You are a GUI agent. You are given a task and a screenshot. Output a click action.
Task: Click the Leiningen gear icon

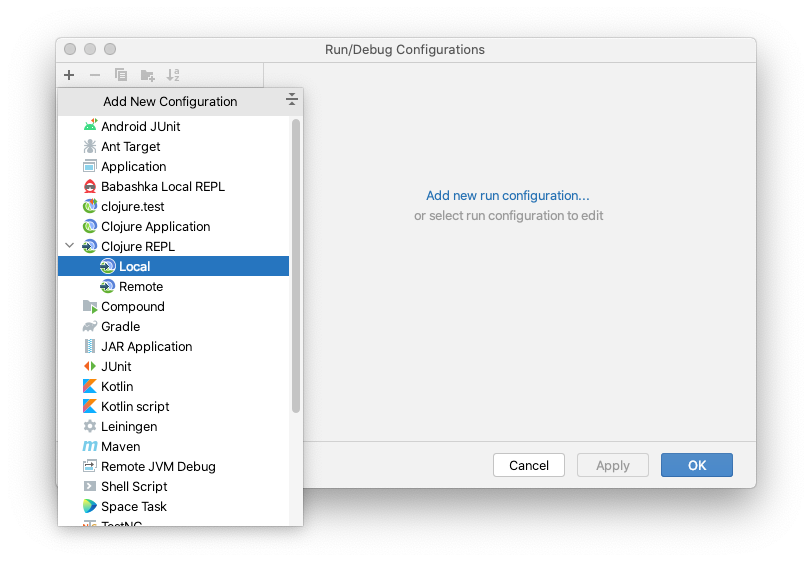click(x=90, y=426)
